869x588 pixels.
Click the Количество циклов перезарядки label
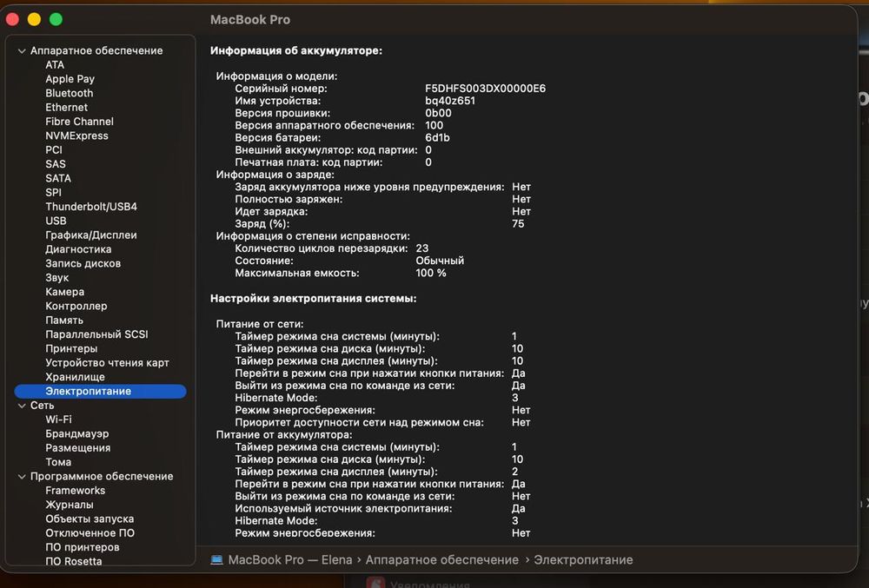click(321, 248)
